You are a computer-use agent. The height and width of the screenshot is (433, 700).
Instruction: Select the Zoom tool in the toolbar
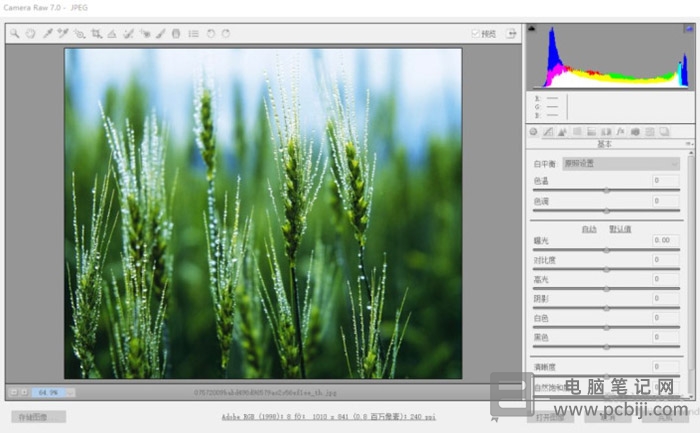point(15,33)
